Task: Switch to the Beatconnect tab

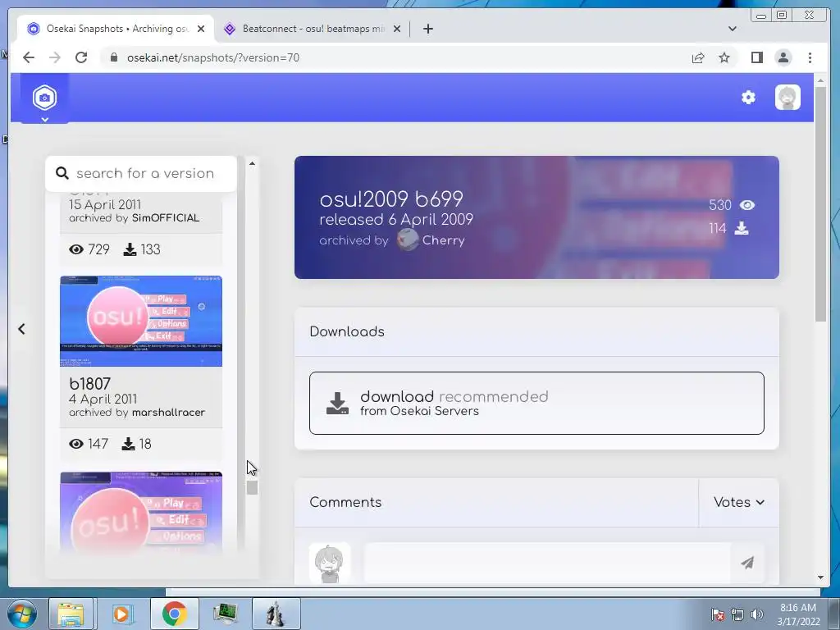Action: (x=313, y=29)
